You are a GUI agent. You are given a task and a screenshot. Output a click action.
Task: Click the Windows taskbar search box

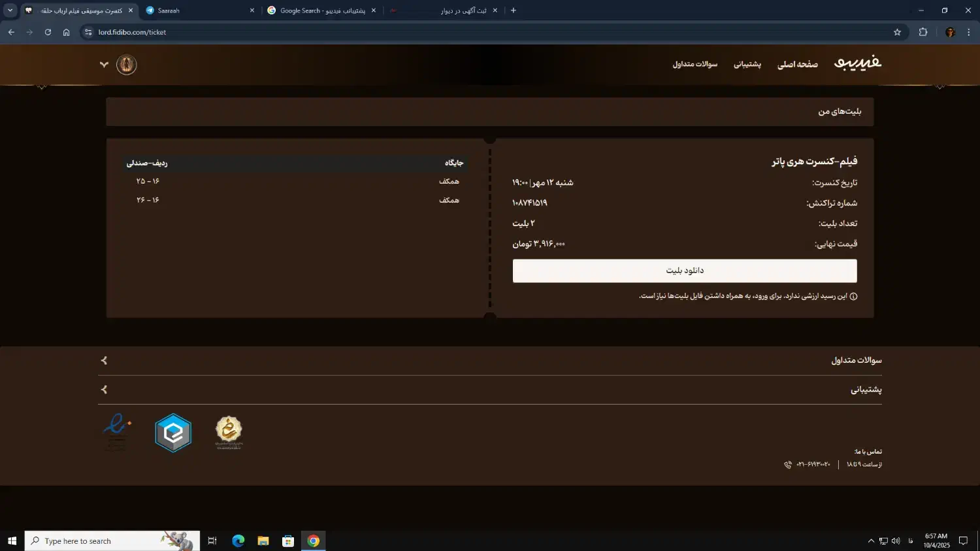tap(112, 541)
